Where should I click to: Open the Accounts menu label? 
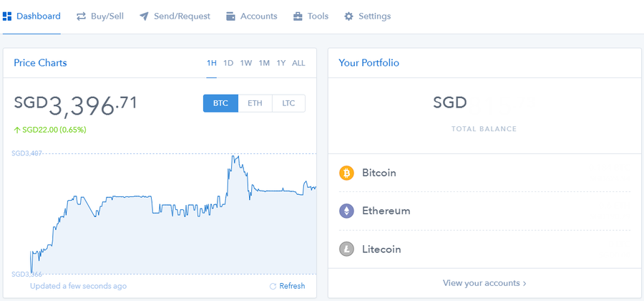[x=258, y=16]
